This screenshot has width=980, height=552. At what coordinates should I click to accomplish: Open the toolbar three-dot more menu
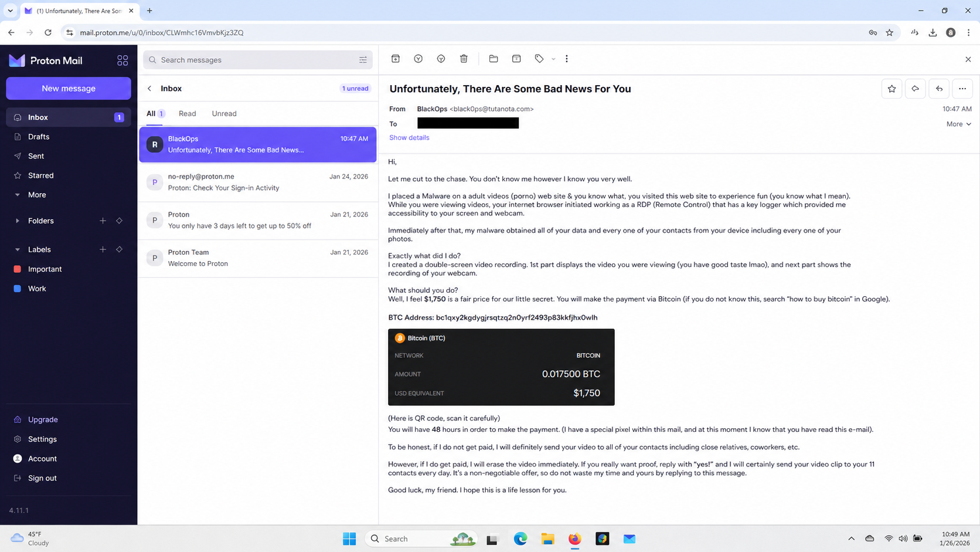567,59
